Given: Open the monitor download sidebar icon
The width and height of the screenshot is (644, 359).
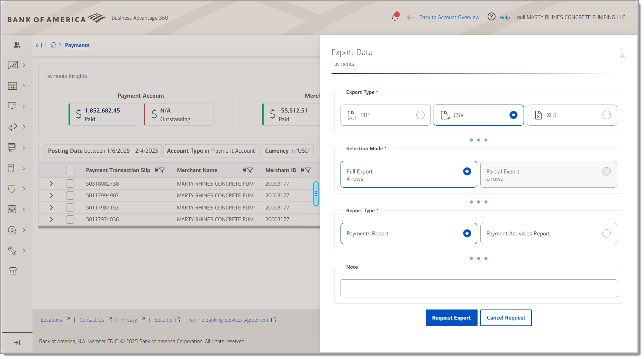Looking at the screenshot, I should coord(12,106).
